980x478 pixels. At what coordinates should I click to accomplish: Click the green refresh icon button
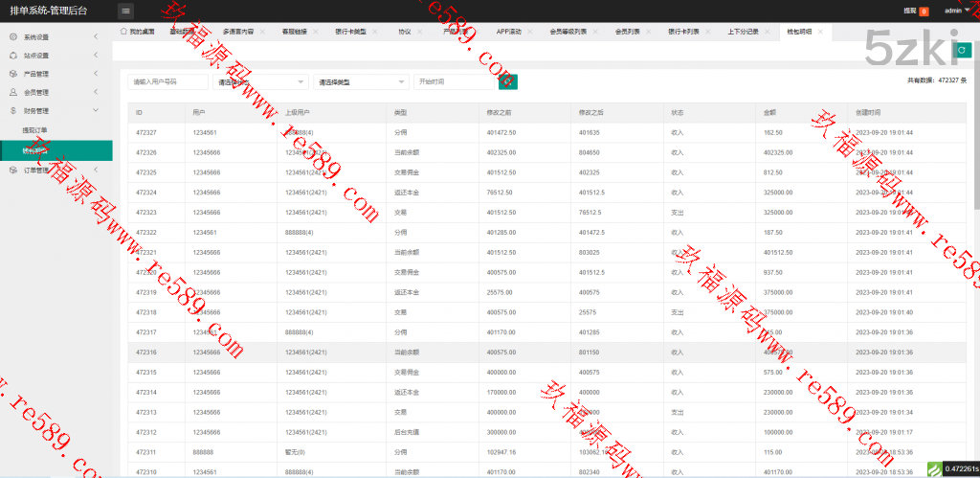pyautogui.click(x=961, y=50)
